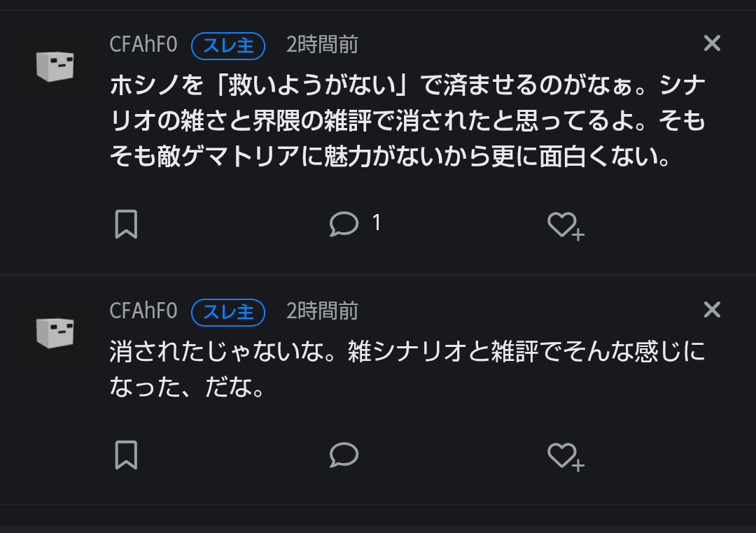Image resolution: width=756 pixels, height=533 pixels.
Task: Reply to the 消されたじゃないな post
Action: (344, 455)
